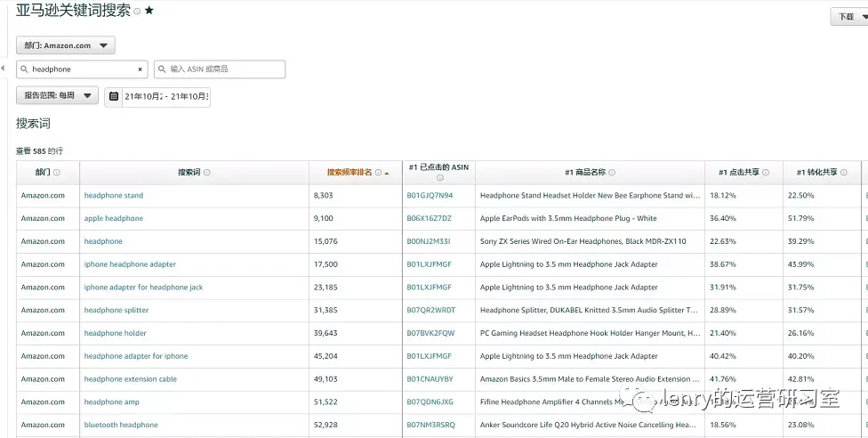The height and width of the screenshot is (438, 868).
Task: Open iphone adapter for headphone jack term
Action: pos(143,288)
